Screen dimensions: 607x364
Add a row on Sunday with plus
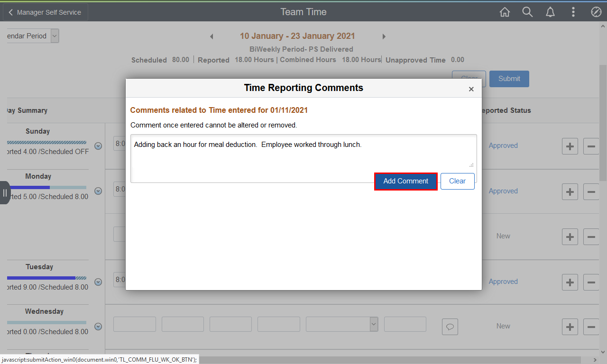pos(570,146)
